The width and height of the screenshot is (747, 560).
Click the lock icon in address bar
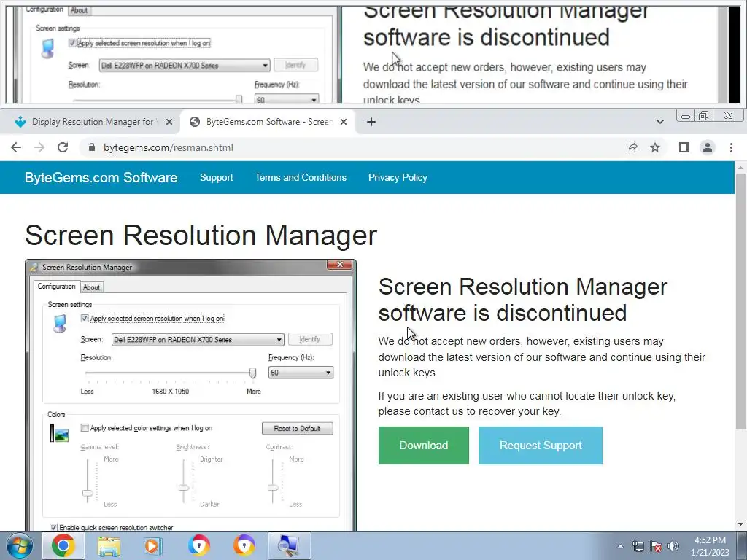click(x=92, y=147)
